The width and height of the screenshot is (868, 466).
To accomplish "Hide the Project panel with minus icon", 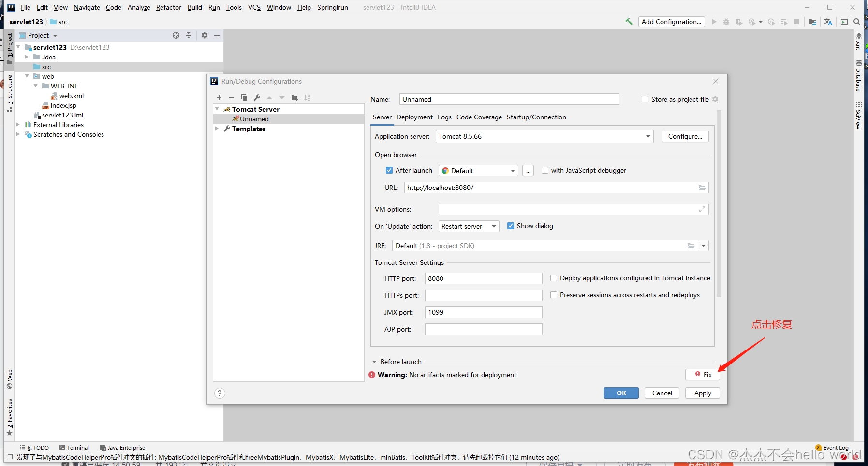I will (x=217, y=35).
